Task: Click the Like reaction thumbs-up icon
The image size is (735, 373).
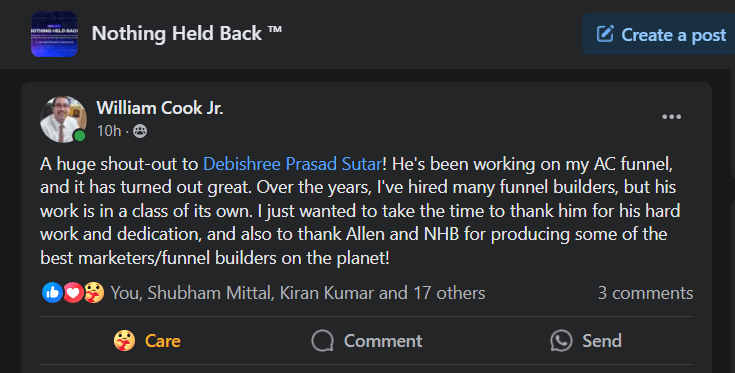Action: 52,293
